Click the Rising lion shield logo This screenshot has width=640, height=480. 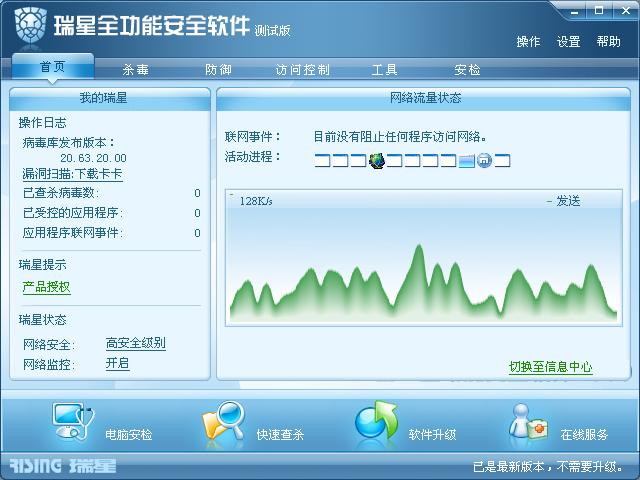[x=31, y=25]
